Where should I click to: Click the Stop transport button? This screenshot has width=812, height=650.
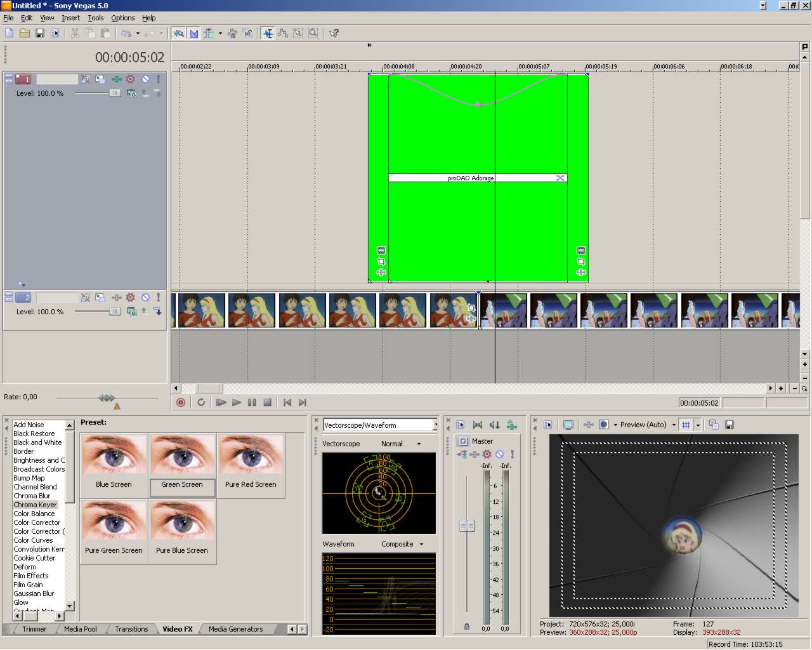point(267,402)
